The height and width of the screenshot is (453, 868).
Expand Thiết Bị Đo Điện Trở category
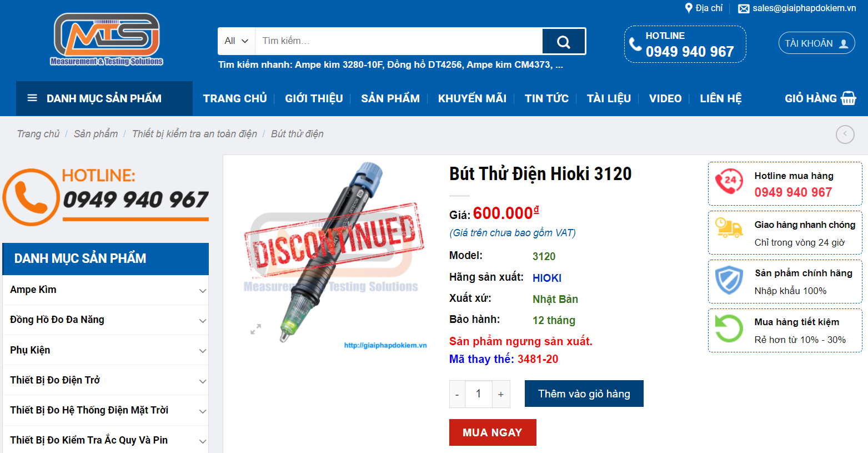pyautogui.click(x=203, y=381)
